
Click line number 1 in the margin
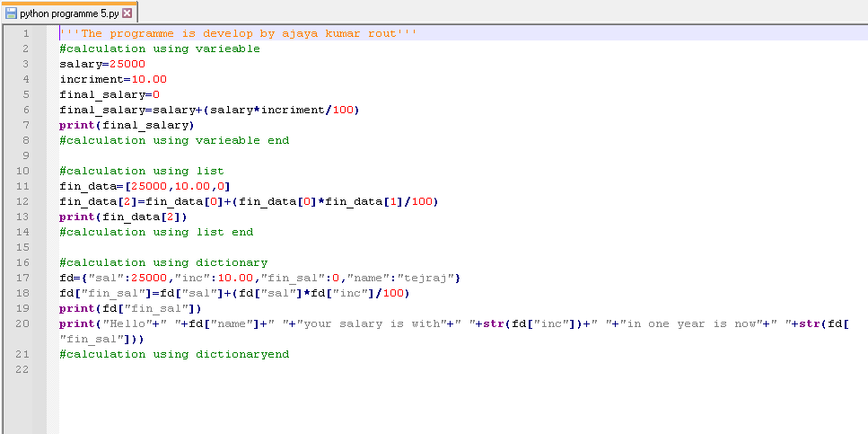[25, 33]
